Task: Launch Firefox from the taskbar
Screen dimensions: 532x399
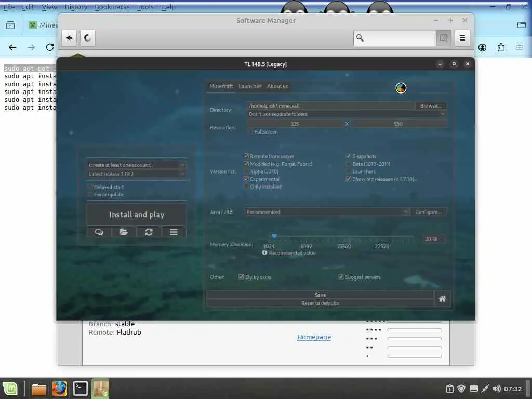Action: click(59, 389)
